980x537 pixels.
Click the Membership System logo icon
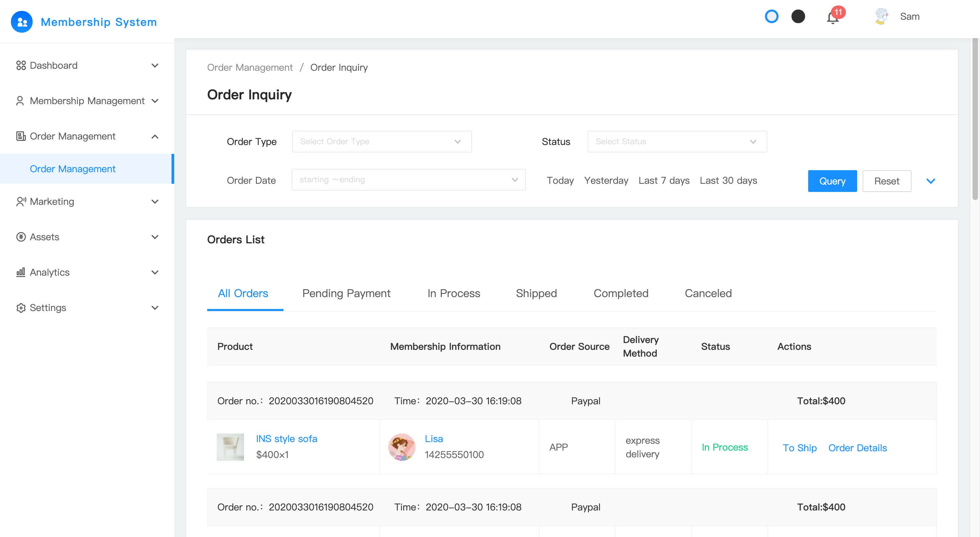coord(22,22)
